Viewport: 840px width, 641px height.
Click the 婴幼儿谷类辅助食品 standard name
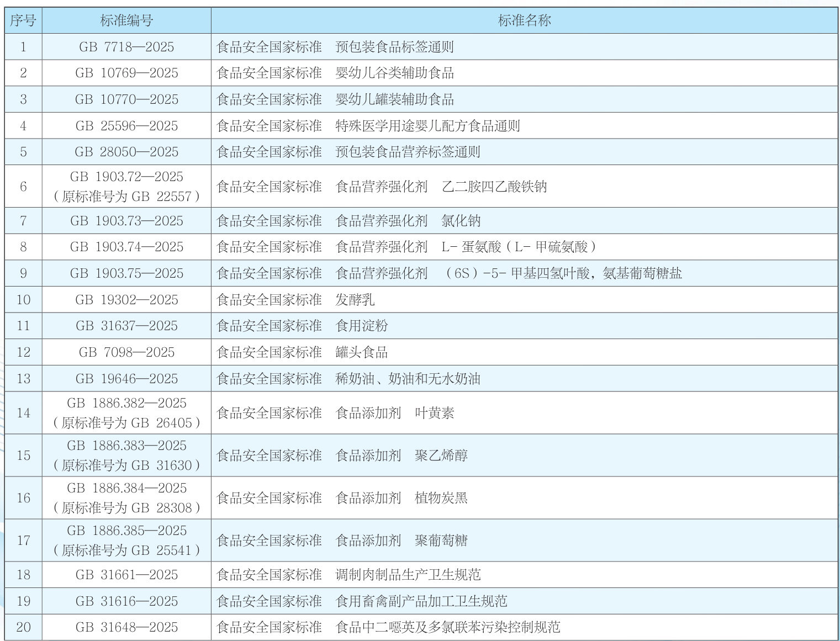[394, 73]
